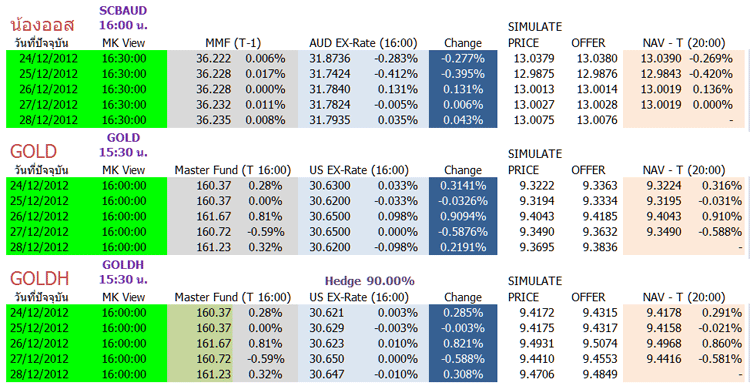Select the NAV value 13.0390
The height and width of the screenshot is (386, 750).
pos(661,58)
